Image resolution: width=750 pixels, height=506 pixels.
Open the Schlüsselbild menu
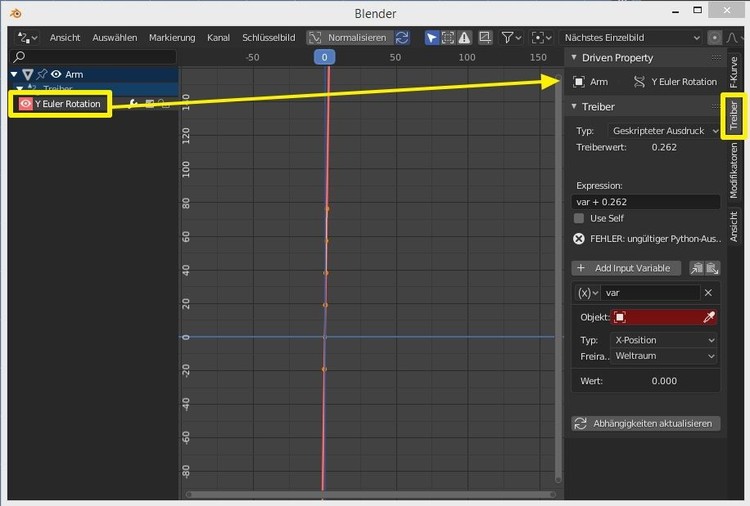268,37
